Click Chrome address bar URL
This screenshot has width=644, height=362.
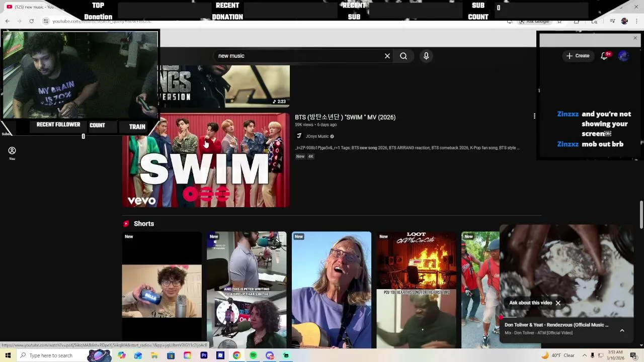pos(101,21)
